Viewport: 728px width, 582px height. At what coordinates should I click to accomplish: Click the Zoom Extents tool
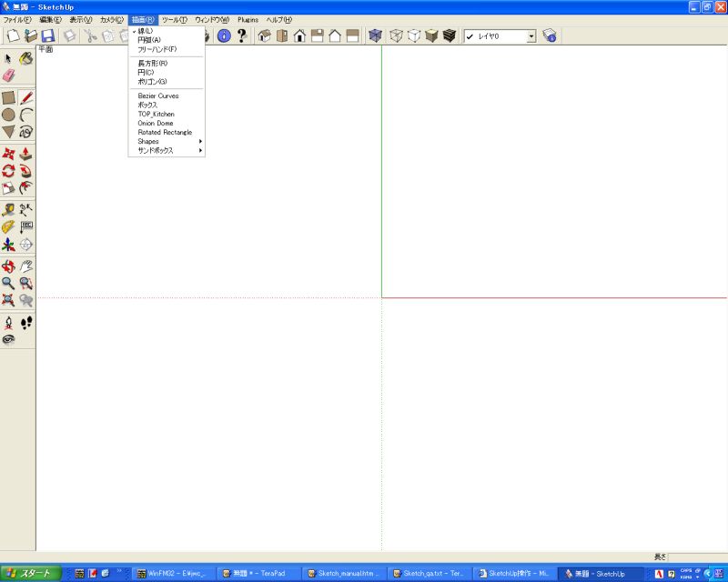(x=8, y=300)
